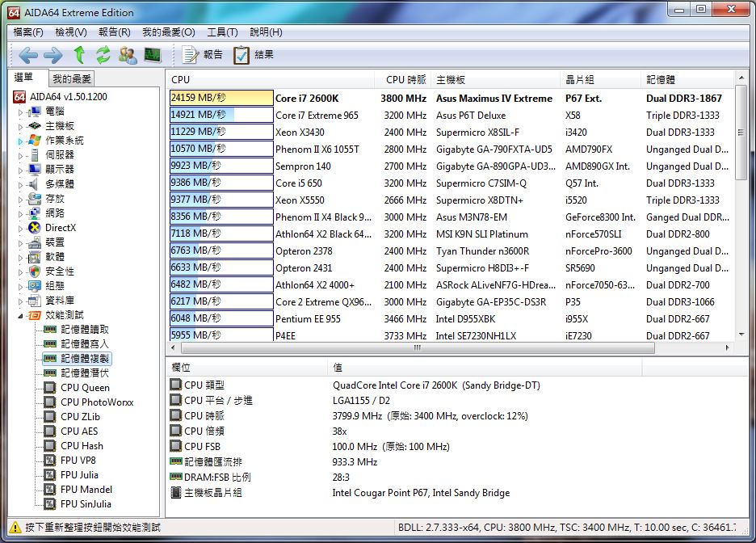The image size is (756, 543).
Task: Switch to the 我的最愛 tab
Action: point(71,78)
